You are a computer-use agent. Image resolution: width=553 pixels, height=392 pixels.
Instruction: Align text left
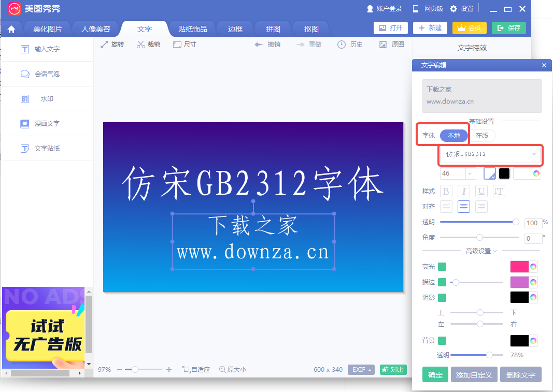[x=446, y=207]
